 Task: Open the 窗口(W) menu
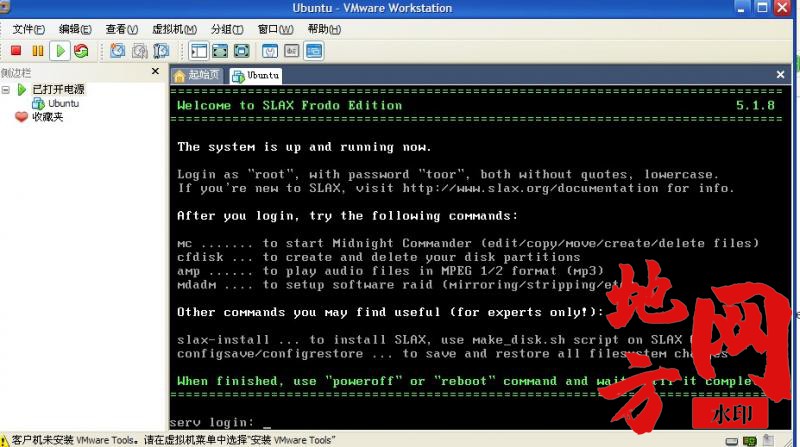pos(276,29)
